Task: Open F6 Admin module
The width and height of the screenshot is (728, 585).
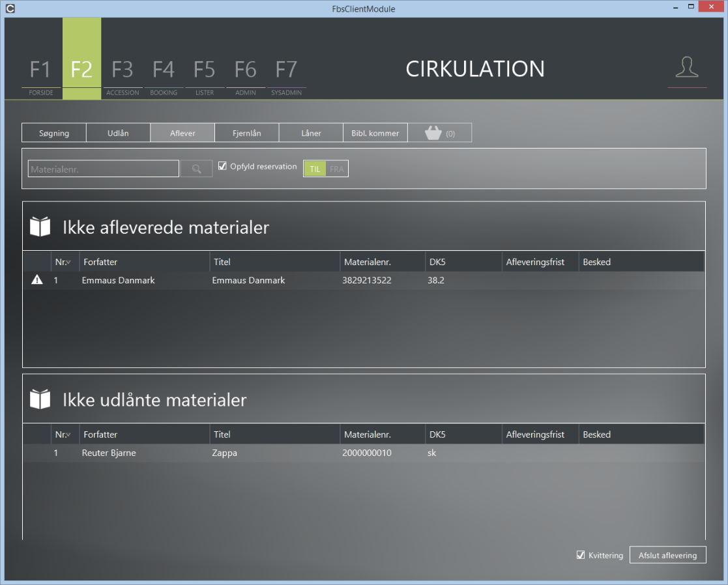Action: coord(245,77)
